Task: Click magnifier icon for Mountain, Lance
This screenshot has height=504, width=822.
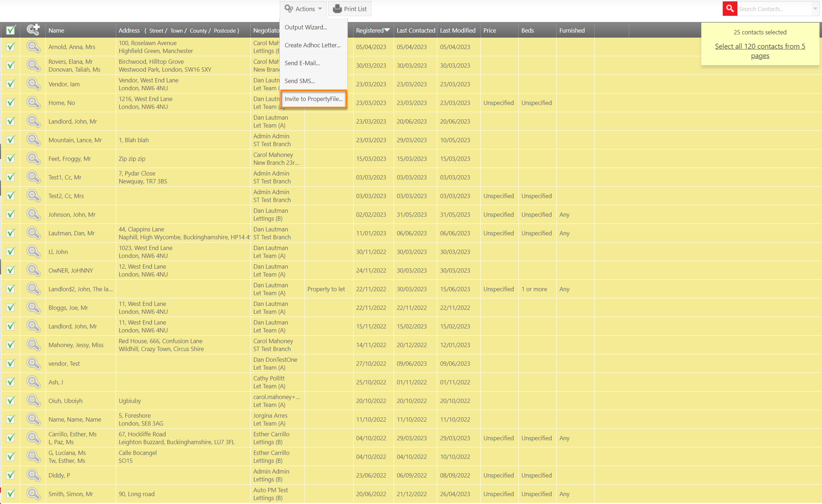Action: click(33, 140)
